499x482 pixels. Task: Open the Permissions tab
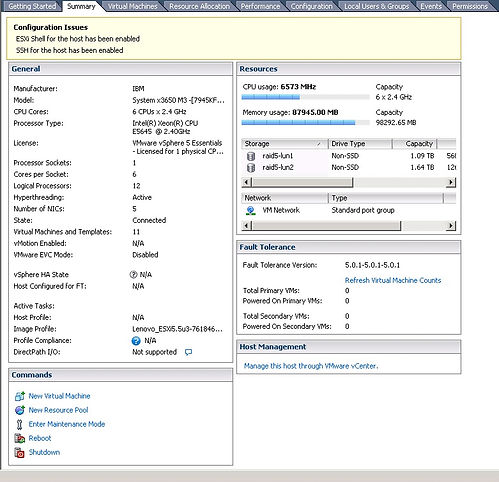pos(470,6)
